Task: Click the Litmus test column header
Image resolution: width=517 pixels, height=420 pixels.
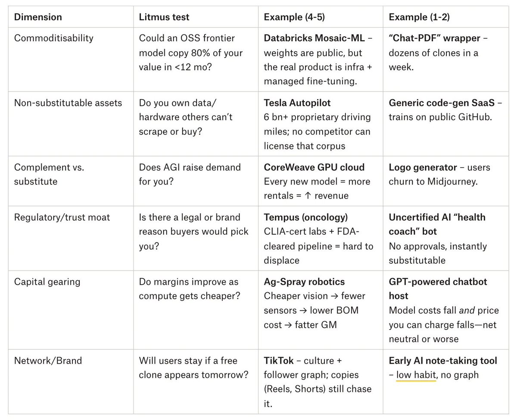Action: (164, 17)
